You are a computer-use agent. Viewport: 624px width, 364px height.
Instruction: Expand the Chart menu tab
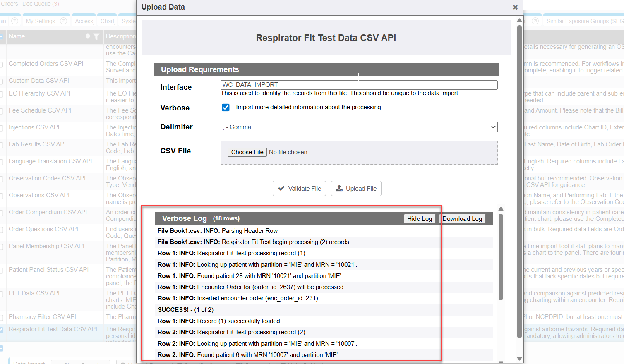tap(107, 21)
